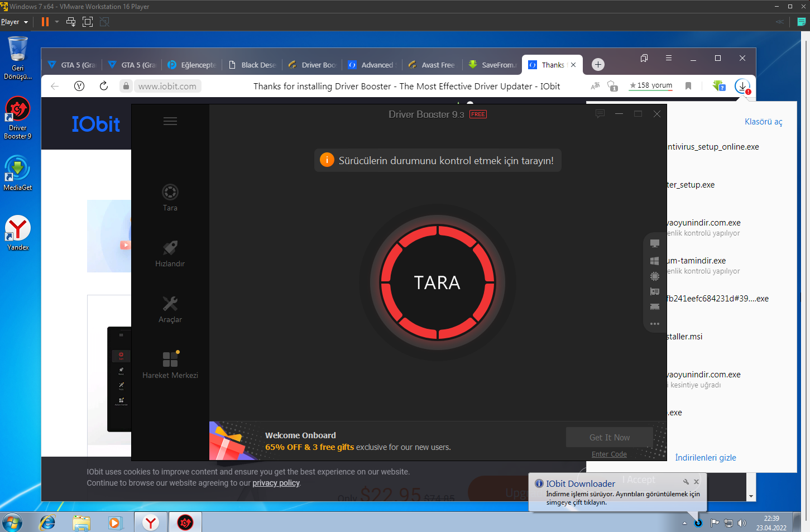Screen dimensions: 810x532
Task: Click the green notes icon at VMware's right edge
Action: tap(802, 22)
